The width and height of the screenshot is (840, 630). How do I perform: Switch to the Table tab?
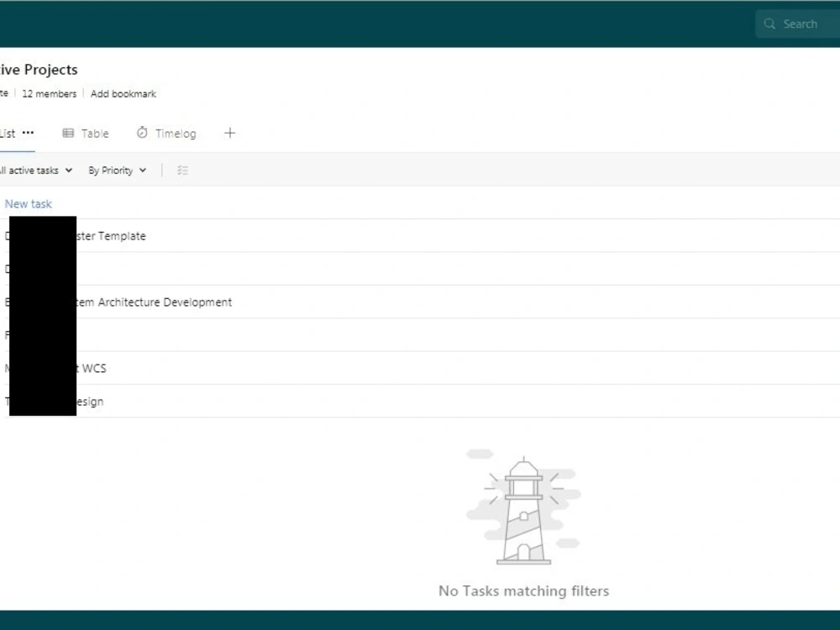click(x=86, y=134)
